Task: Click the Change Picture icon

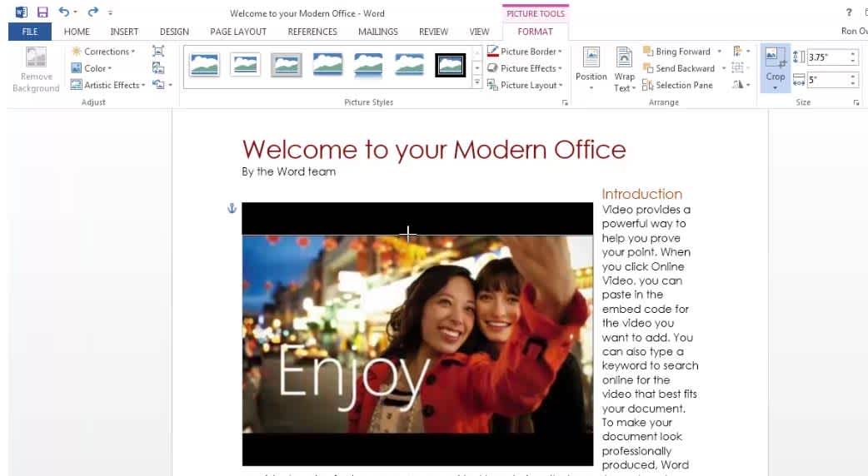Action: (x=158, y=68)
